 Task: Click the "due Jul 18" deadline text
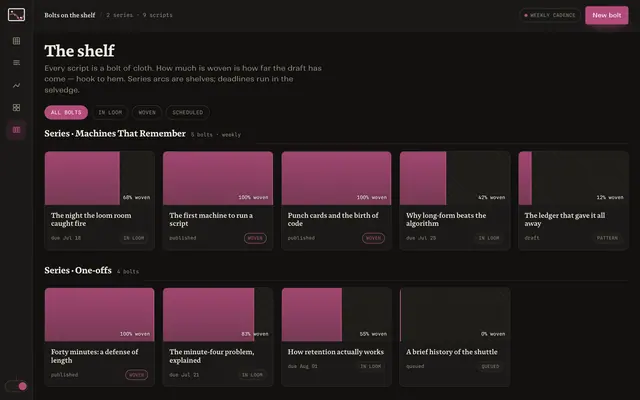coord(66,238)
